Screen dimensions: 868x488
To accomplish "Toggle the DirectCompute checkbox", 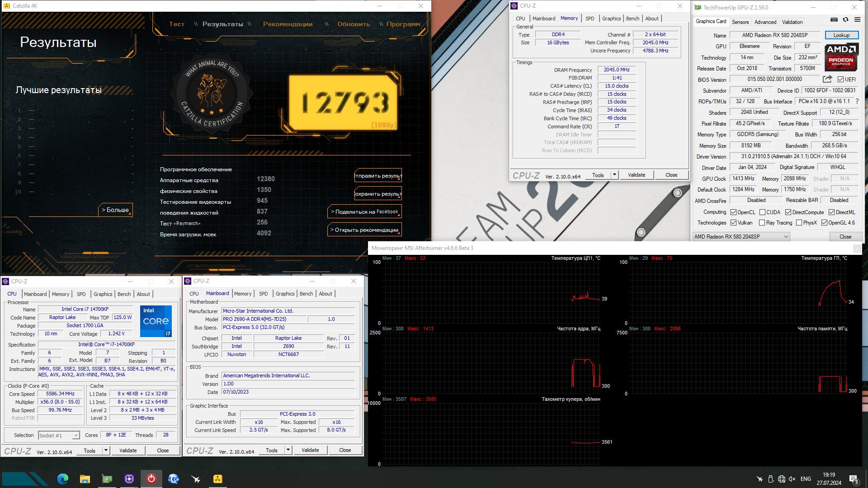I will point(788,212).
